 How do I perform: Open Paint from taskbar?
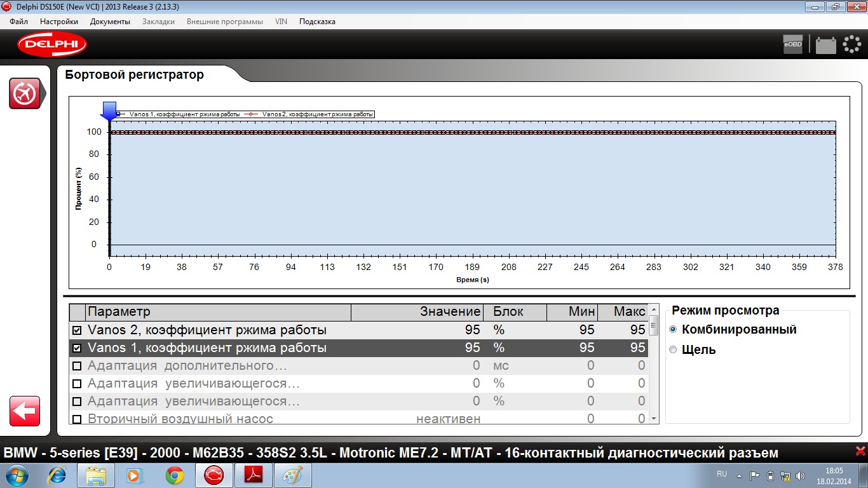[292, 475]
